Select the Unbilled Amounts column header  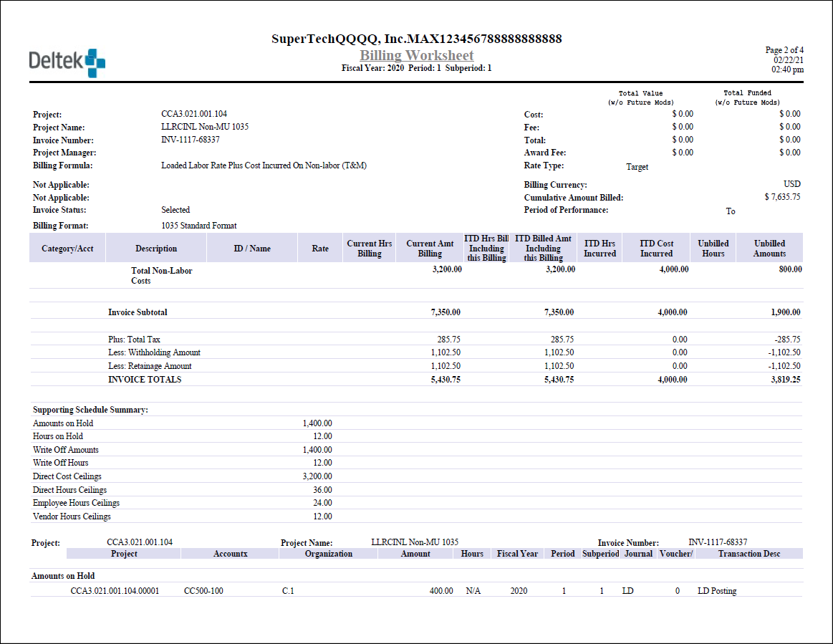pos(769,249)
